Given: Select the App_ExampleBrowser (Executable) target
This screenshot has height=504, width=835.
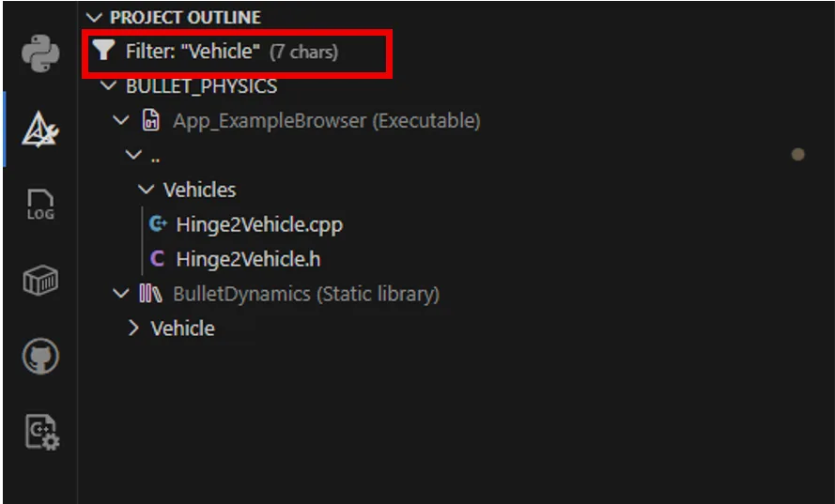Looking at the screenshot, I should (x=326, y=121).
